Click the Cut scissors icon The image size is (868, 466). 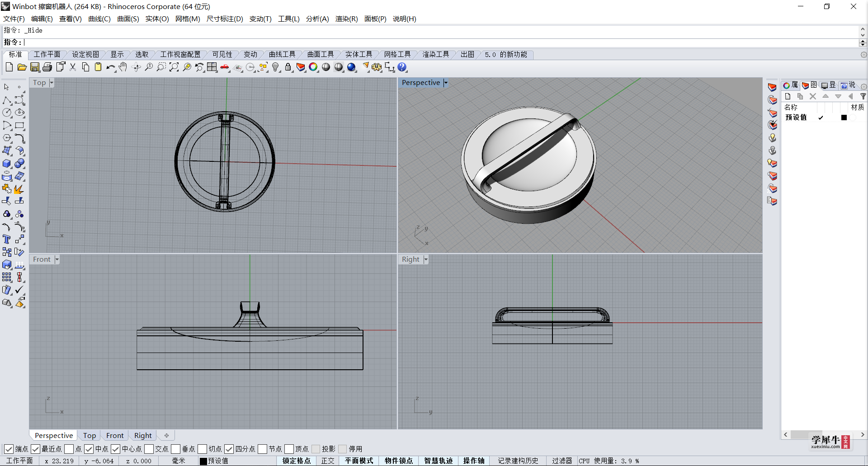click(73, 67)
